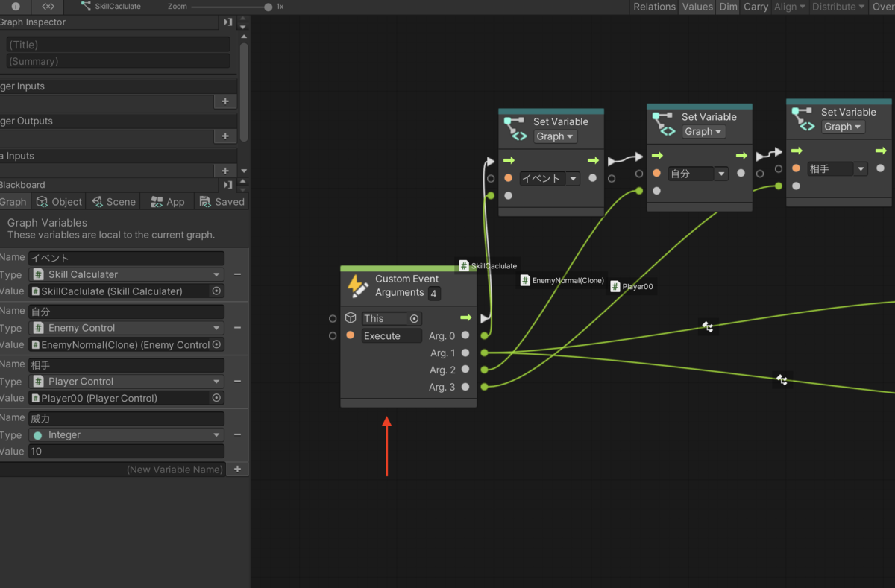895x588 pixels.
Task: Open object picker for EnemyNormal(Clone) value
Action: pyautogui.click(x=216, y=345)
